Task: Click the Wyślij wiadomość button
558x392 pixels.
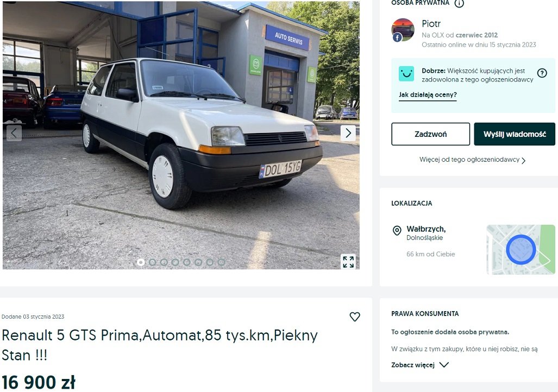Action: coord(514,134)
